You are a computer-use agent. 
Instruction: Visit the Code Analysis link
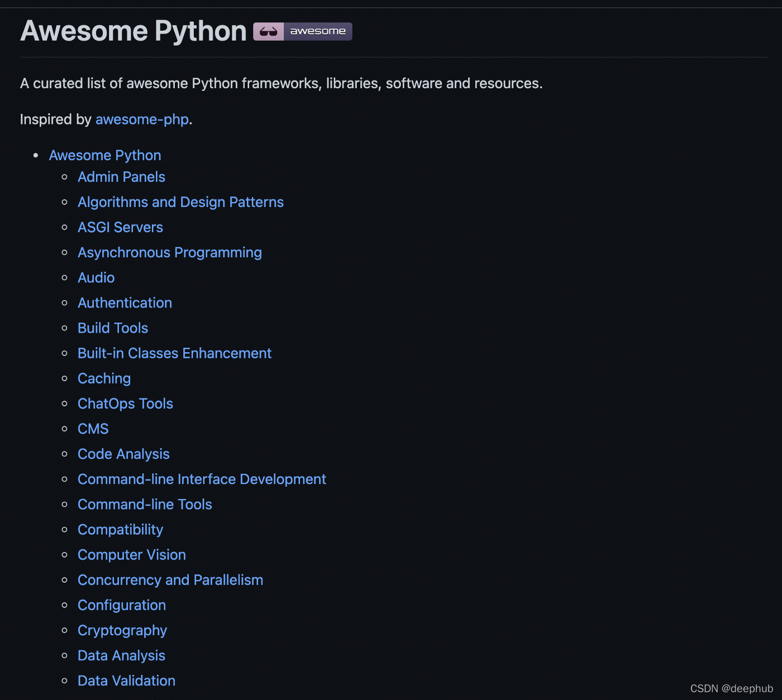coord(123,454)
